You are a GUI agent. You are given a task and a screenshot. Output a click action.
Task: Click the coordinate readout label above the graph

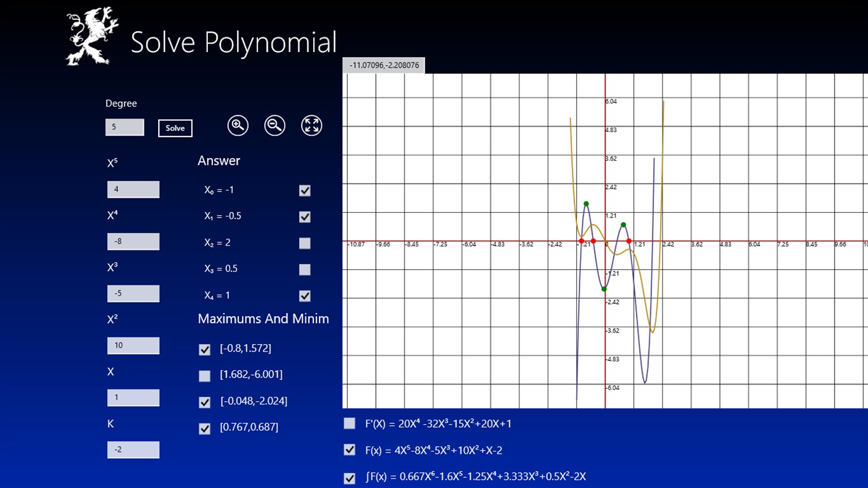point(383,64)
